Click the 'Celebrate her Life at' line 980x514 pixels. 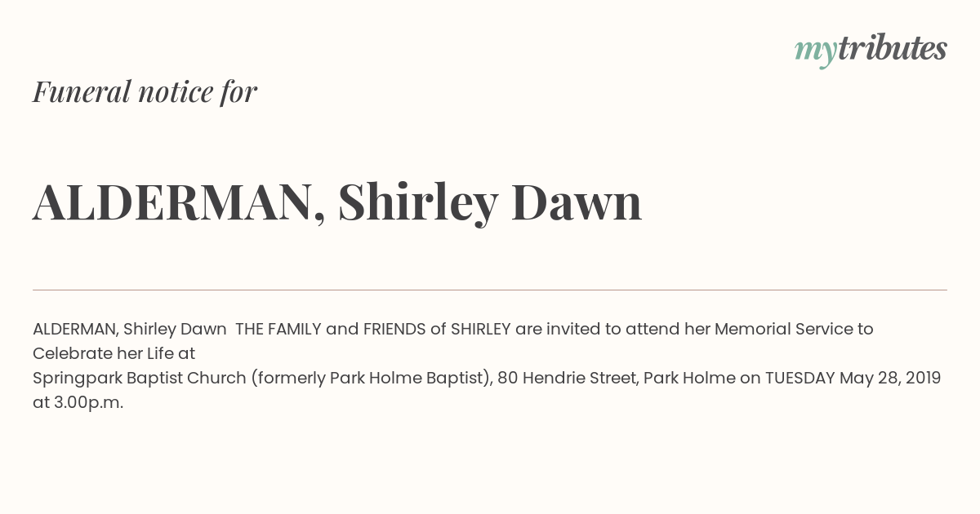pyautogui.click(x=114, y=354)
